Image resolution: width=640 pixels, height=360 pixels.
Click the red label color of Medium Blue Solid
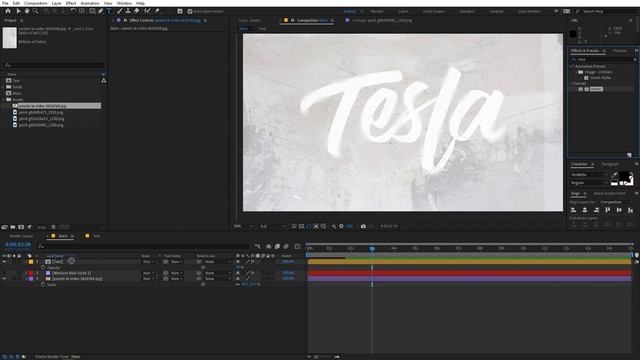tap(31, 273)
